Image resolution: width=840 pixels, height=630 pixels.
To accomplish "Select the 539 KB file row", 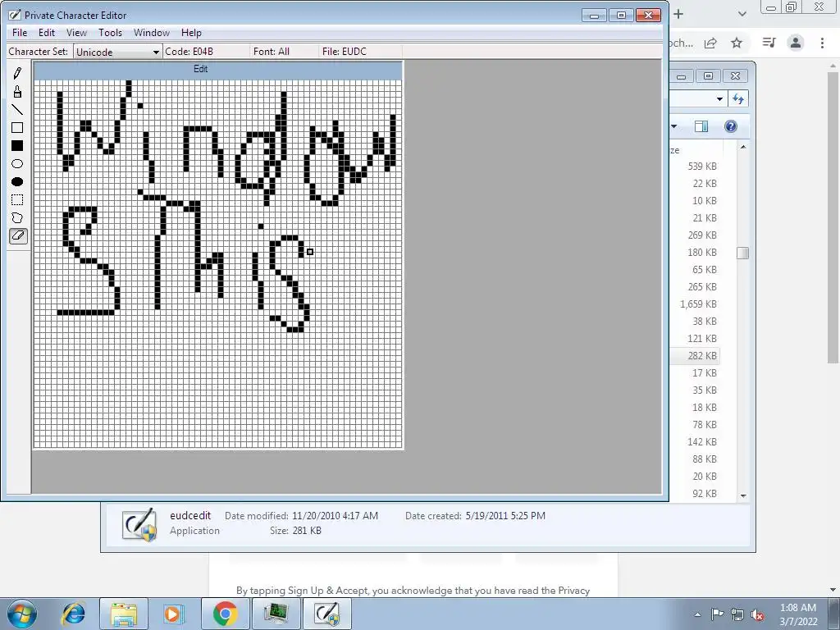I will [x=694, y=166].
